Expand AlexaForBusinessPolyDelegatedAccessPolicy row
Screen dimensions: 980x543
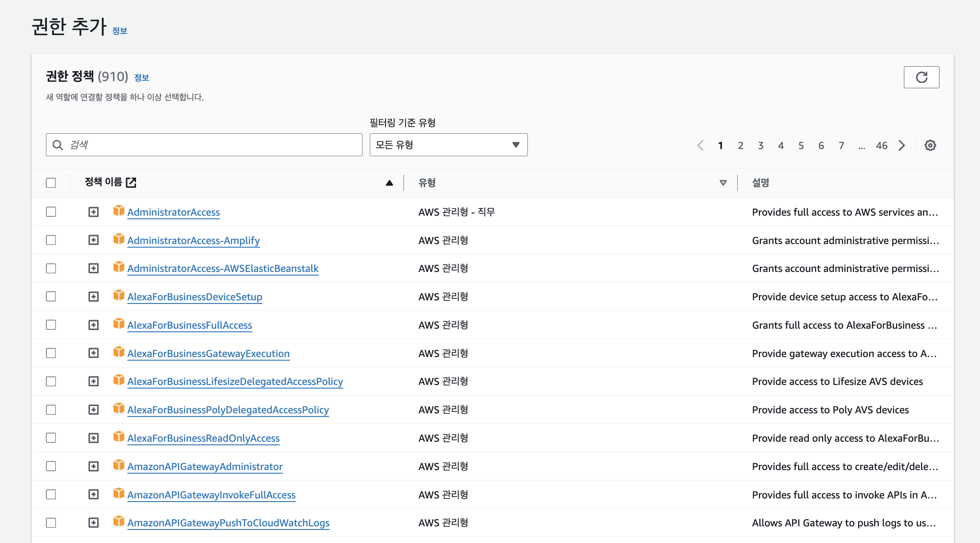[93, 410]
